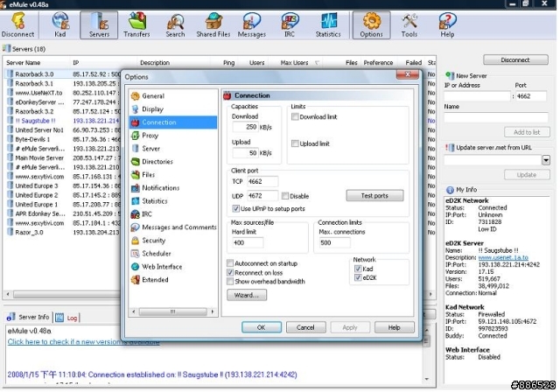Toggle Reconnect on loss checkbox
The width and height of the screenshot is (560, 392).
click(230, 273)
